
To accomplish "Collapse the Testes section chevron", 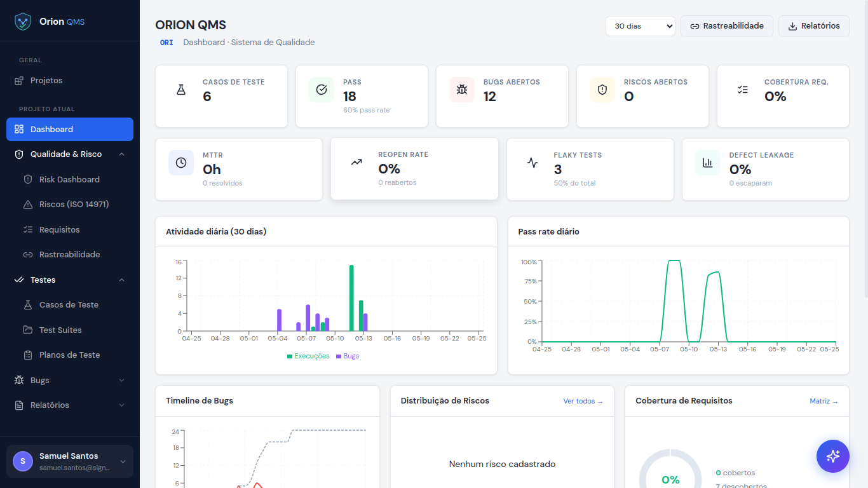I will point(122,280).
